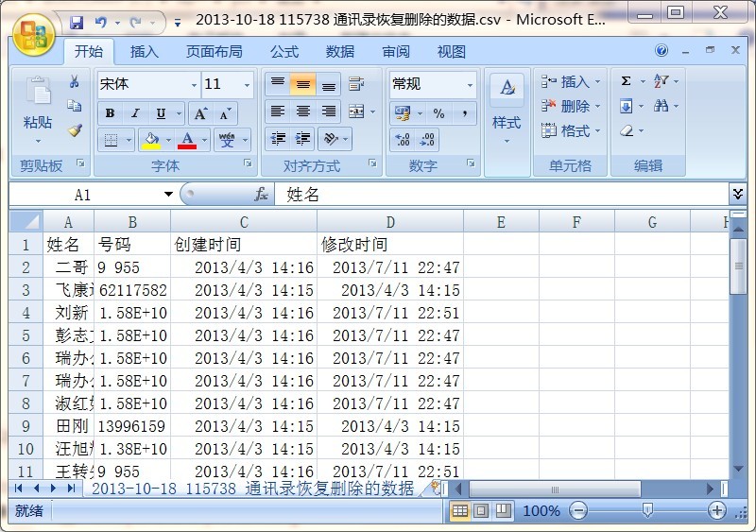Toggle italic formatting

(x=135, y=113)
